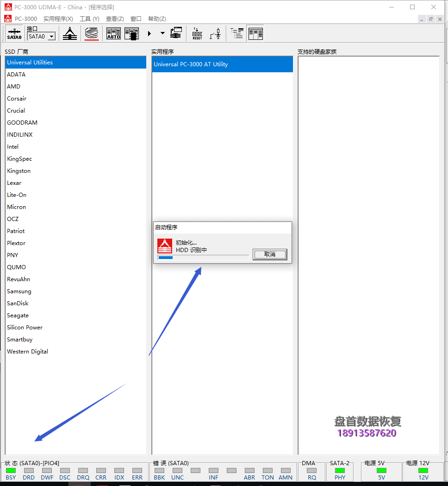Select GOODRAM in SSD vendor list
This screenshot has width=448, height=486.
(x=75, y=123)
